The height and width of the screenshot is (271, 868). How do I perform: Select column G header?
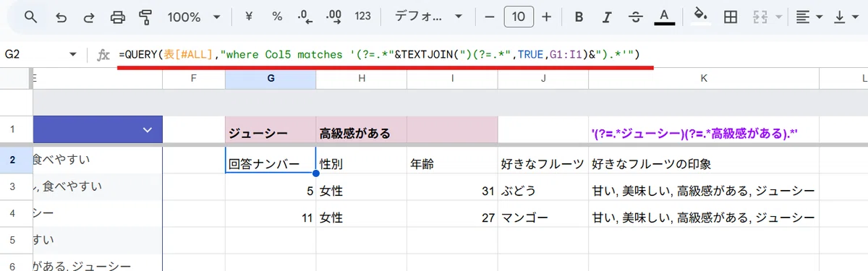(x=271, y=78)
